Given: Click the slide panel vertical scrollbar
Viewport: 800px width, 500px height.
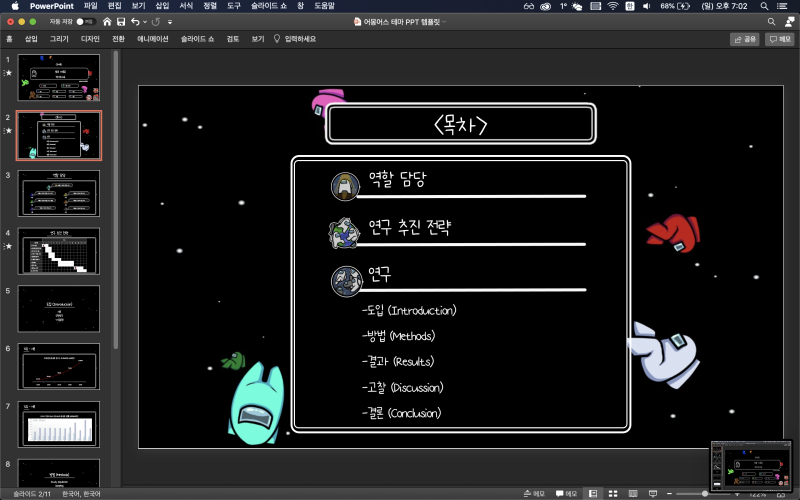Looking at the screenshot, I should point(116,200).
